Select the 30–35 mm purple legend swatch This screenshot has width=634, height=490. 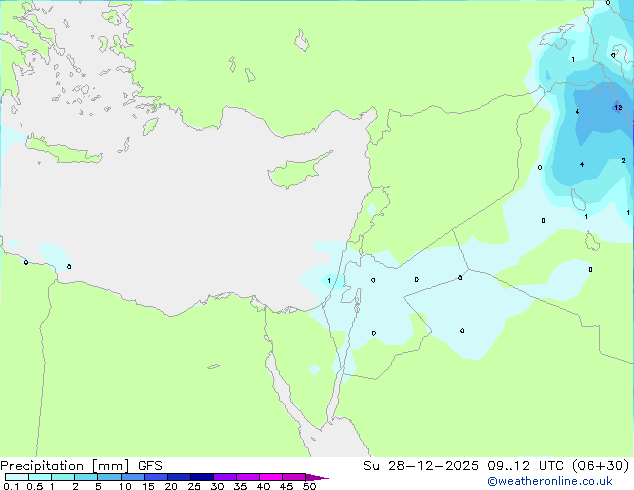pyautogui.click(x=224, y=477)
